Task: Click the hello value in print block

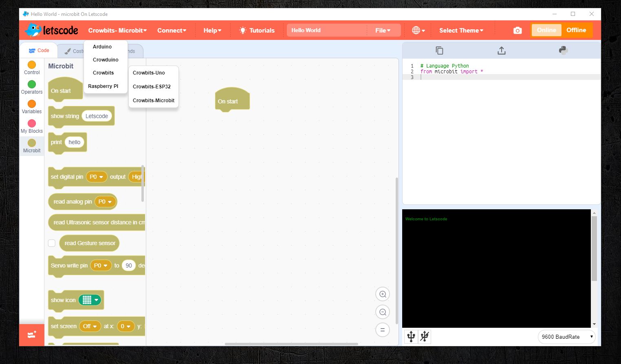Action: (74, 142)
